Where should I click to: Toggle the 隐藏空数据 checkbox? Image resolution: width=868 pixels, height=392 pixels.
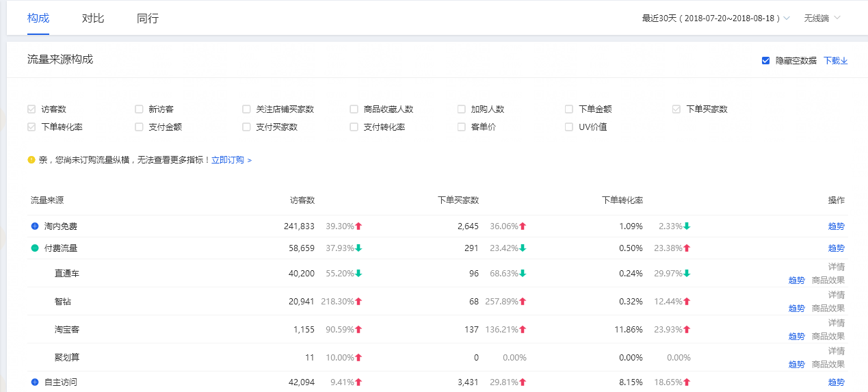pyautogui.click(x=766, y=60)
